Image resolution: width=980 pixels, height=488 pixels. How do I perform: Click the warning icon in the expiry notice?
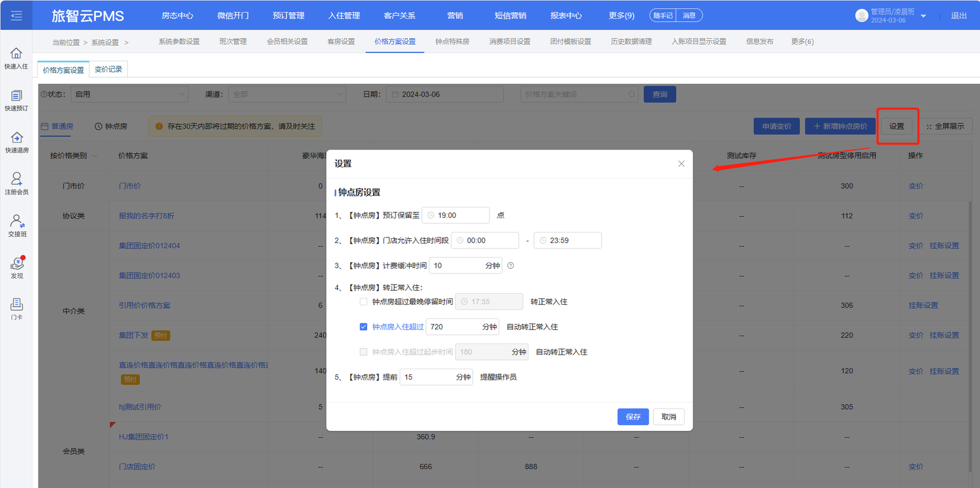click(159, 126)
